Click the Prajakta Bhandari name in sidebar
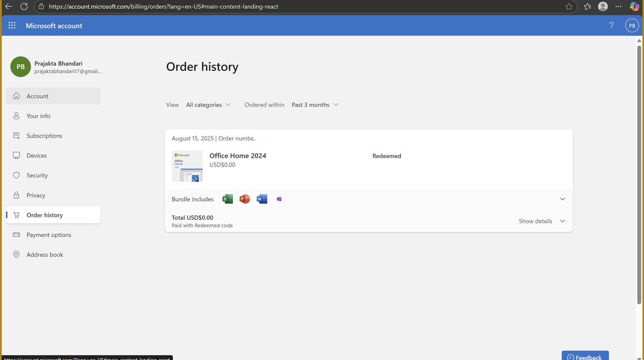 [x=58, y=63]
